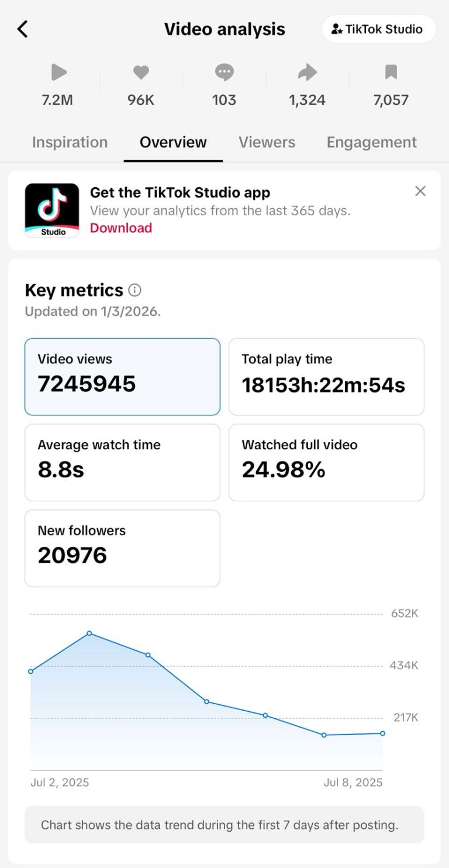
Task: Select the New followers metric card
Action: click(x=122, y=548)
